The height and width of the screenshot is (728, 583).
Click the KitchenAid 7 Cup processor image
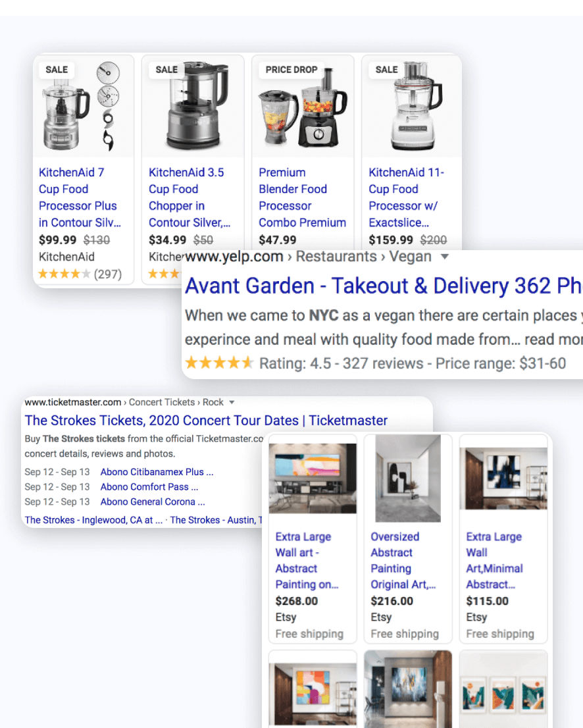pyautogui.click(x=84, y=107)
